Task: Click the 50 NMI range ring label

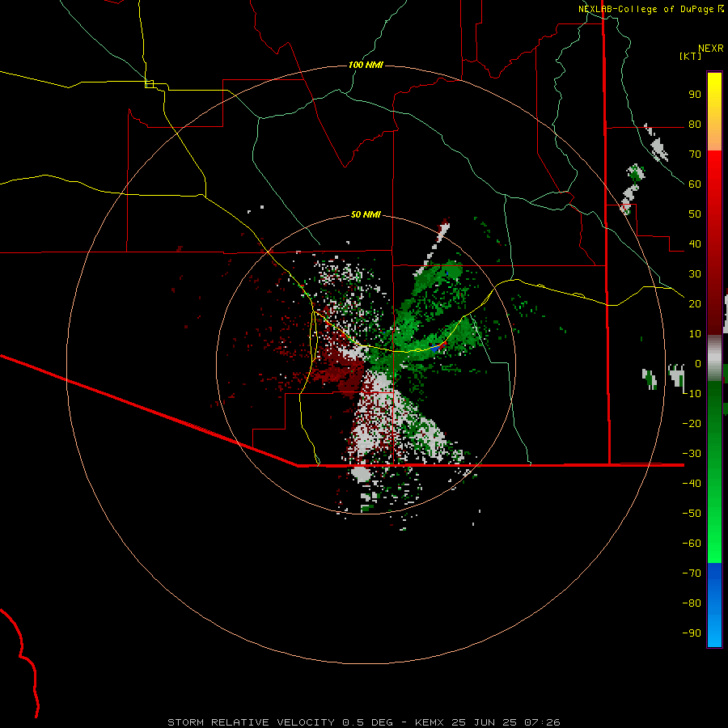Action: 366,214
